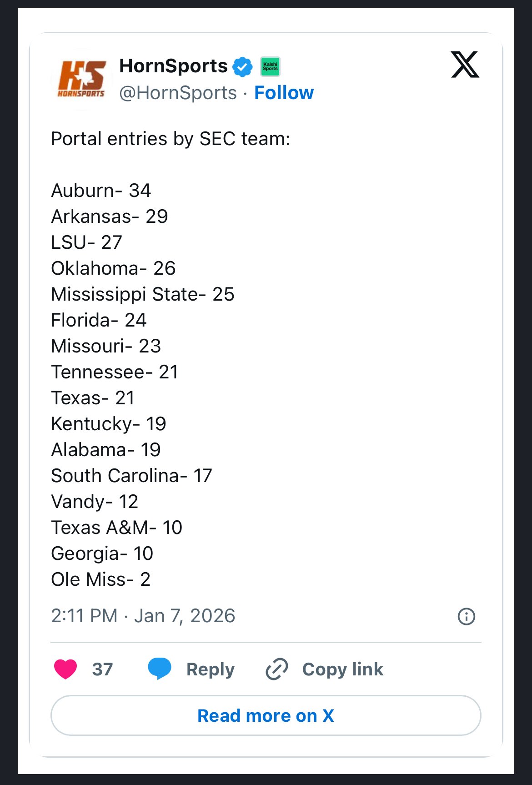
Task: Click the 37 likes count
Action: click(102, 669)
